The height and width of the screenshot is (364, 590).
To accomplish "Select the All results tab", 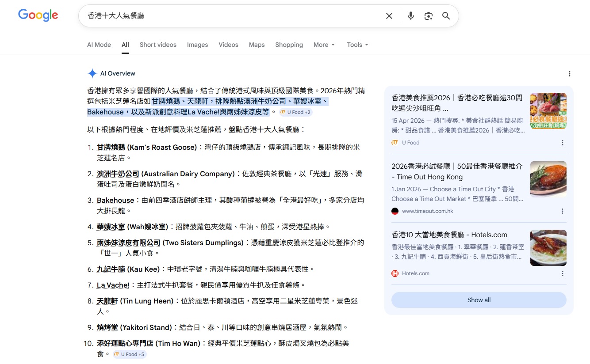I will click(x=125, y=45).
